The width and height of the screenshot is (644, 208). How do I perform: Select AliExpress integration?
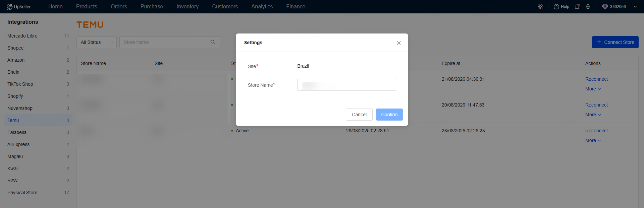pos(38,144)
